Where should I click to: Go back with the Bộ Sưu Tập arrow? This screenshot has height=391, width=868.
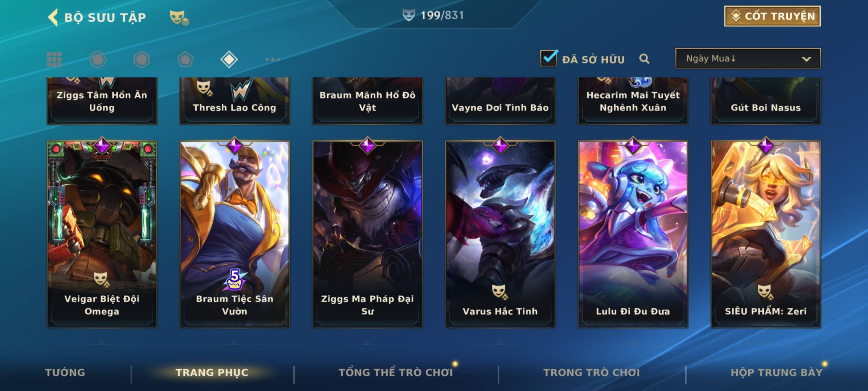pos(53,17)
